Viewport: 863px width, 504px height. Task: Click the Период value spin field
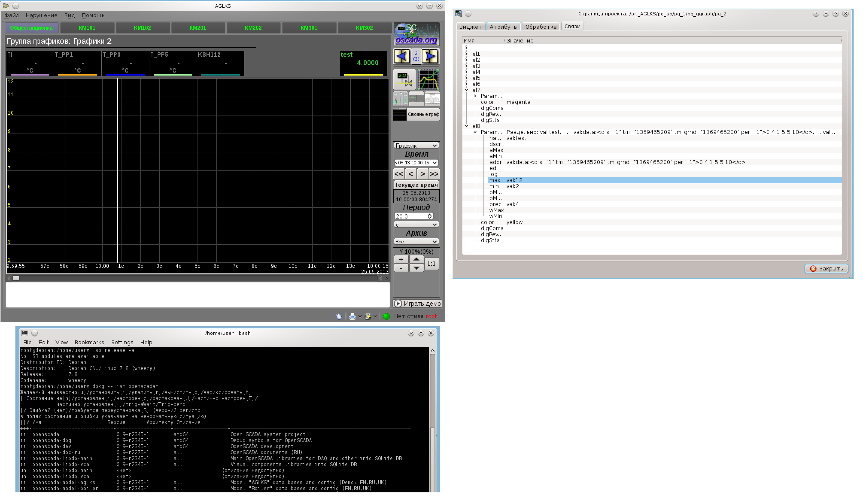tap(411, 216)
